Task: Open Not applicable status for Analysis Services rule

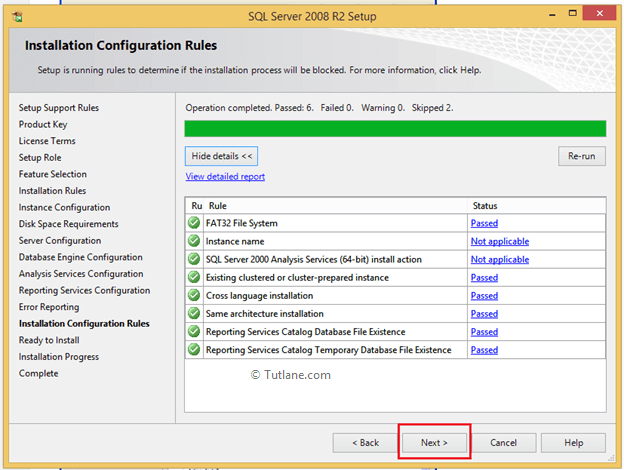Action: pyautogui.click(x=500, y=259)
